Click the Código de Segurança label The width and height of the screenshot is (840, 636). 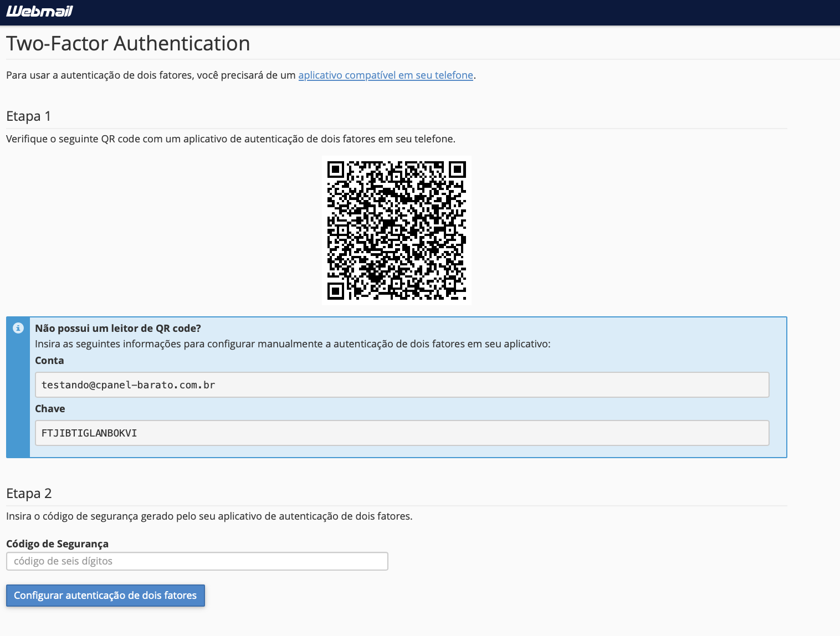coord(57,544)
